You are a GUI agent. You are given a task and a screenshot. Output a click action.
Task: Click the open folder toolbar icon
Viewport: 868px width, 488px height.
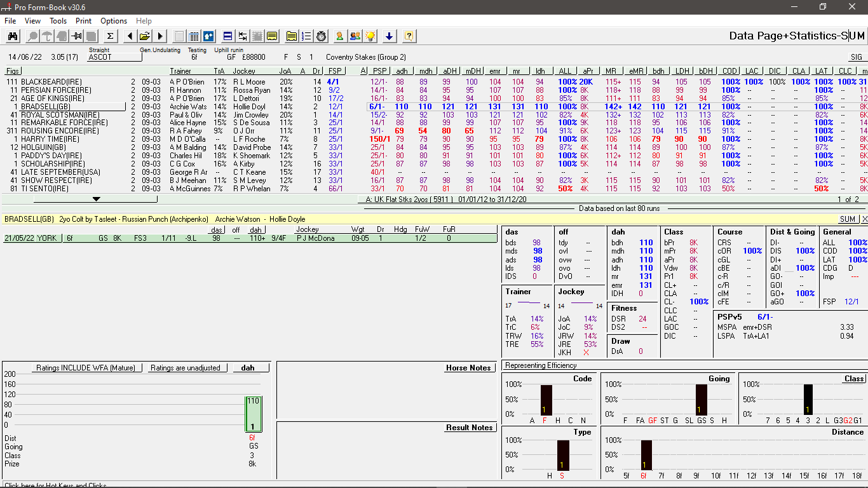tap(145, 36)
